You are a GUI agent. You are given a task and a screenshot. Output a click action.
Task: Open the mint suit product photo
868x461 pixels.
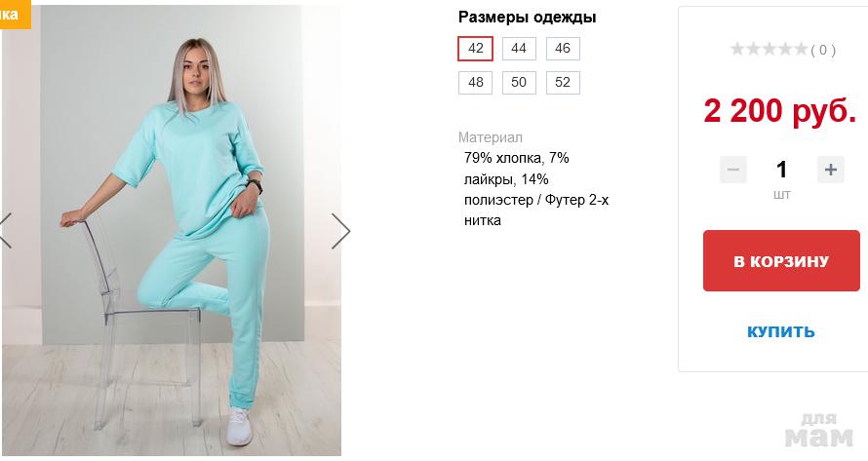click(172, 231)
